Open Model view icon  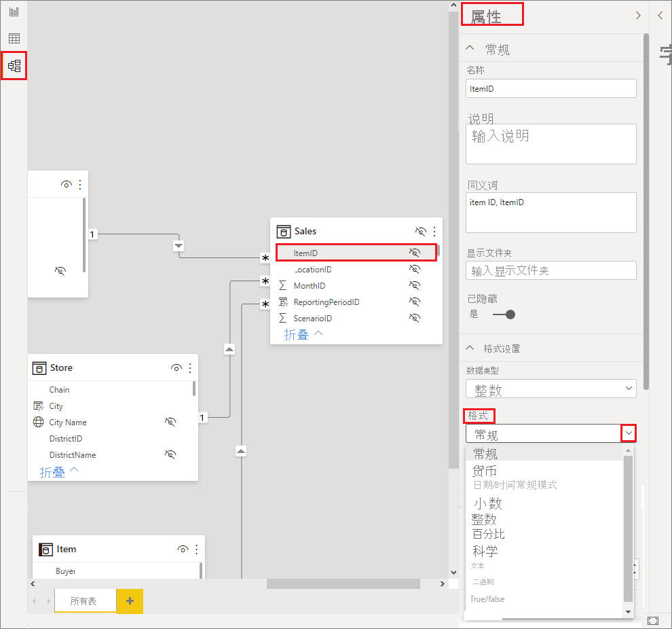(x=14, y=66)
